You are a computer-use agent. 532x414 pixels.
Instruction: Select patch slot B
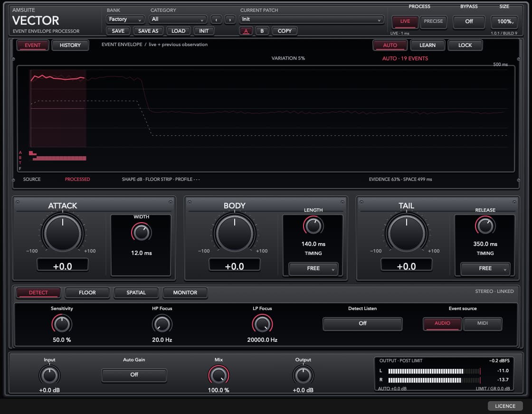pyautogui.click(x=262, y=31)
